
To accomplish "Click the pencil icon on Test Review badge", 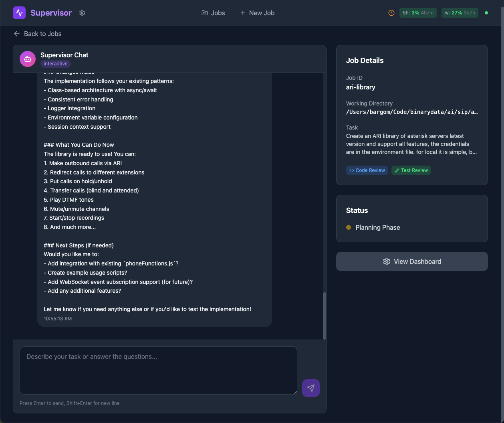I will pyautogui.click(x=398, y=170).
